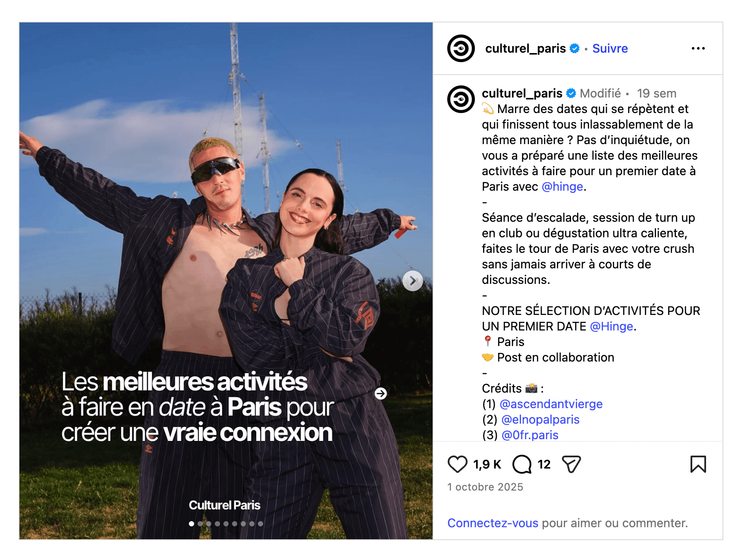This screenshot has height=560, width=741.
Task: Open the @0fr.paris credit link
Action: [x=530, y=435]
